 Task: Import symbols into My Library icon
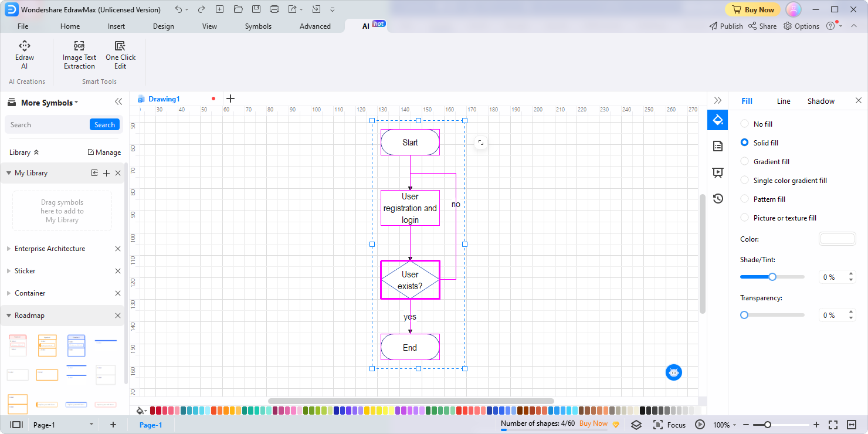(x=94, y=173)
